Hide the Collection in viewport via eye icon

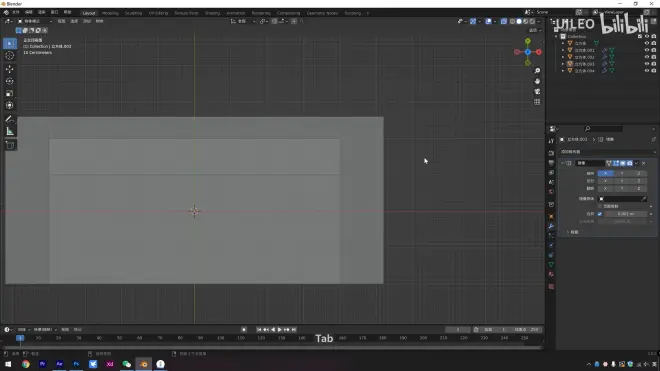point(647,37)
